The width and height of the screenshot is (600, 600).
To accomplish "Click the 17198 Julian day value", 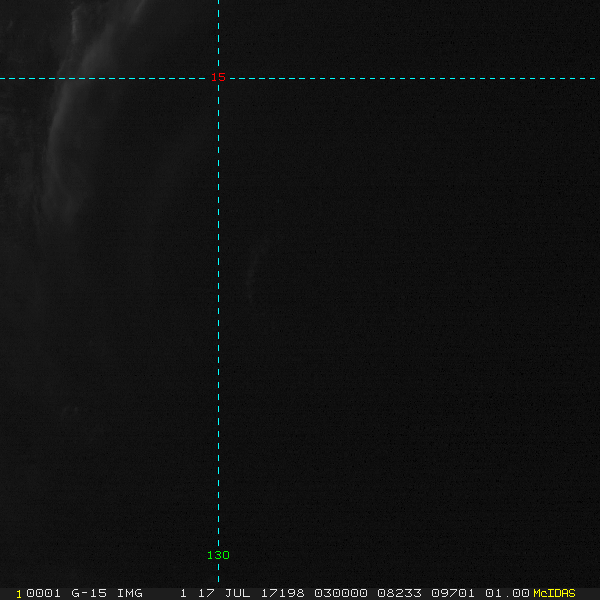I will tap(284, 593).
